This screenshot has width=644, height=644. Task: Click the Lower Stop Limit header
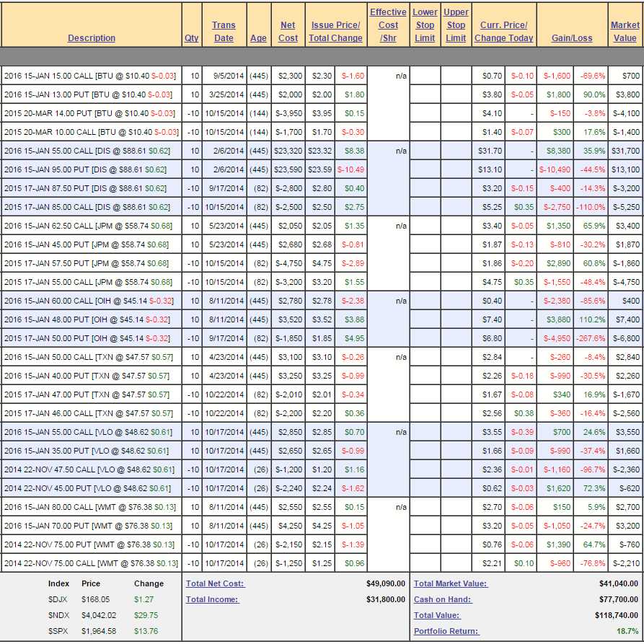click(x=425, y=25)
